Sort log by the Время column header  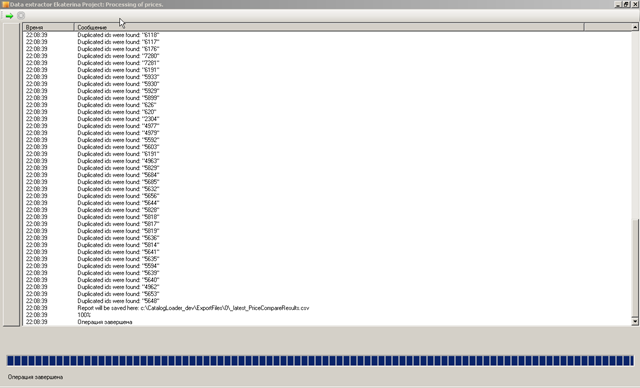[x=49, y=27]
